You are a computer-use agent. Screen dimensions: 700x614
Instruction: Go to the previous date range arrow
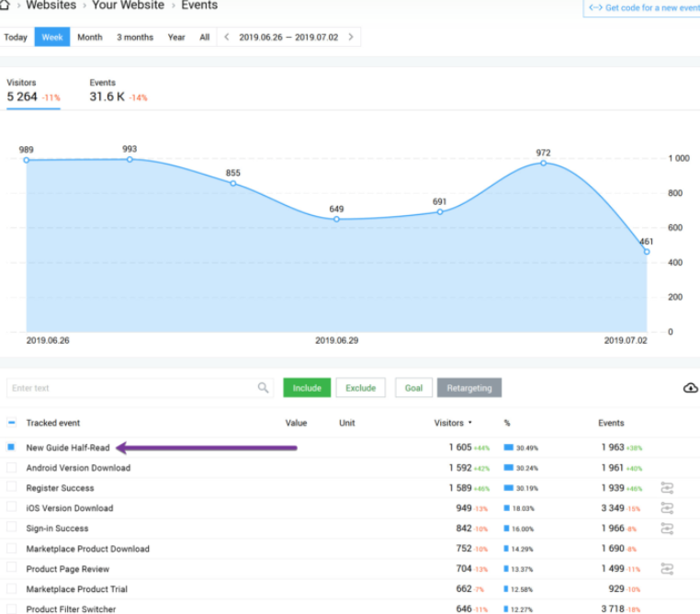click(227, 38)
